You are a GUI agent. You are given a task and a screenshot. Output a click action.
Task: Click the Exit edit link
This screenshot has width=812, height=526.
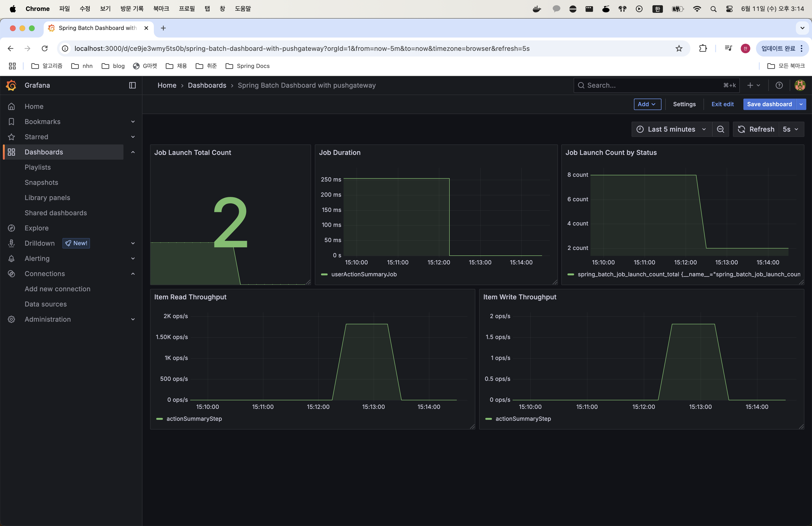pyautogui.click(x=722, y=104)
